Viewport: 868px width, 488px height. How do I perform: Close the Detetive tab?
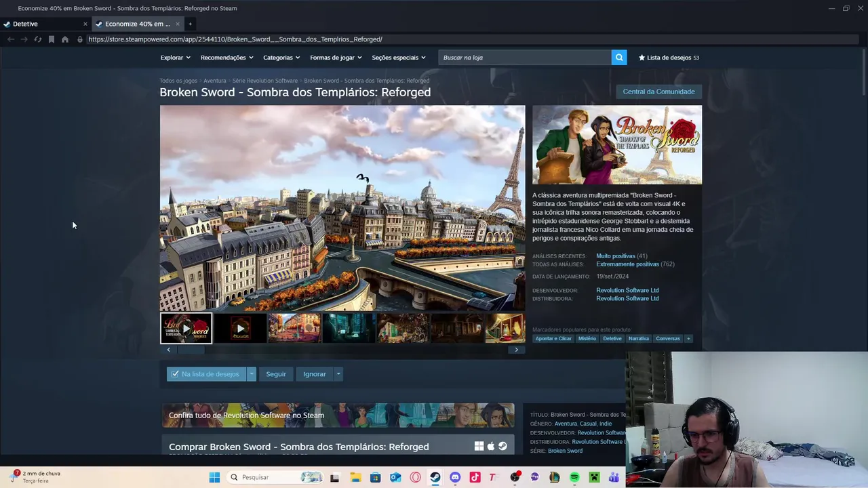point(85,24)
